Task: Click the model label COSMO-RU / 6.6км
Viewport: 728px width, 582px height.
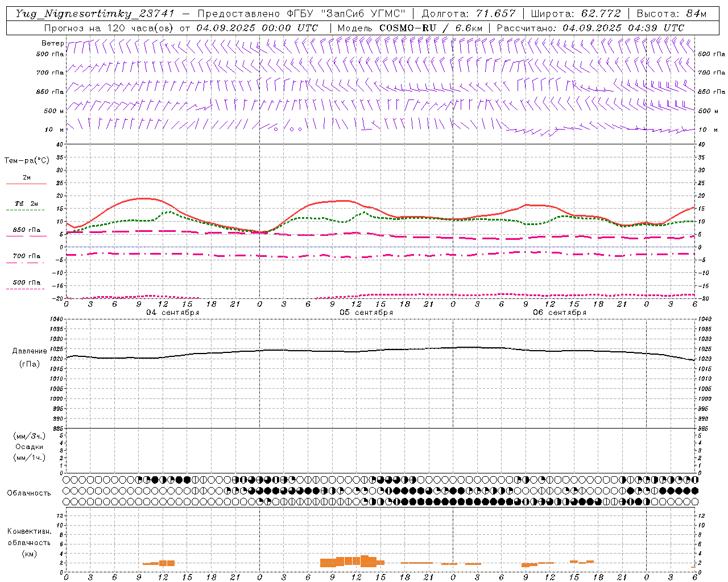Action: pos(431,28)
